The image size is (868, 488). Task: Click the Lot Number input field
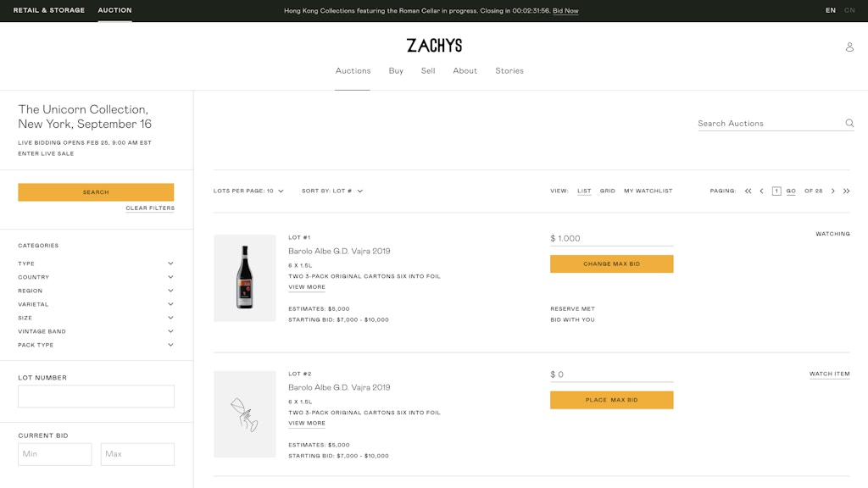[x=96, y=396]
